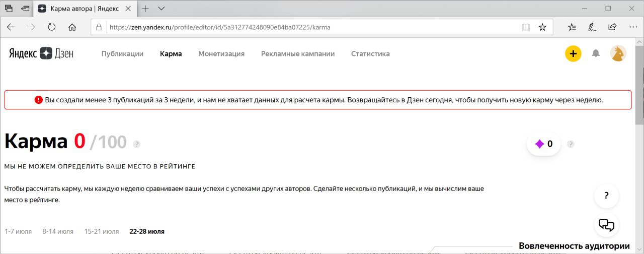This screenshot has width=644, height=254.
Task: Select the Карма автора browser tab
Action: pyautogui.click(x=86, y=9)
